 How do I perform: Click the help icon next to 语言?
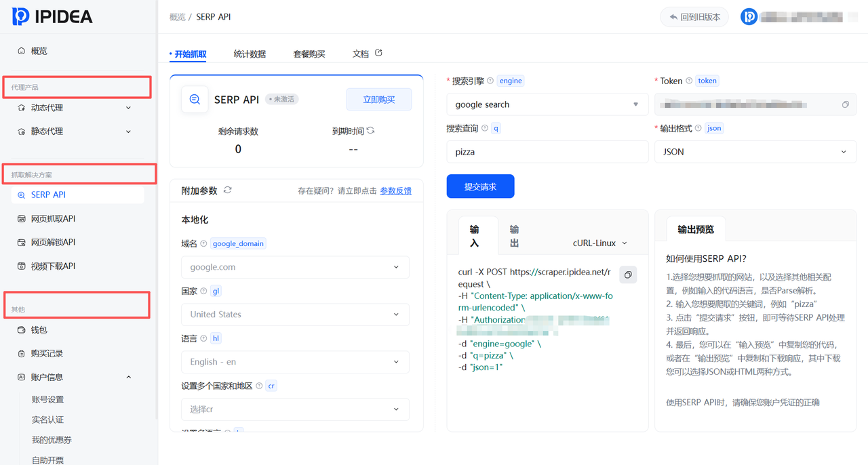point(204,338)
